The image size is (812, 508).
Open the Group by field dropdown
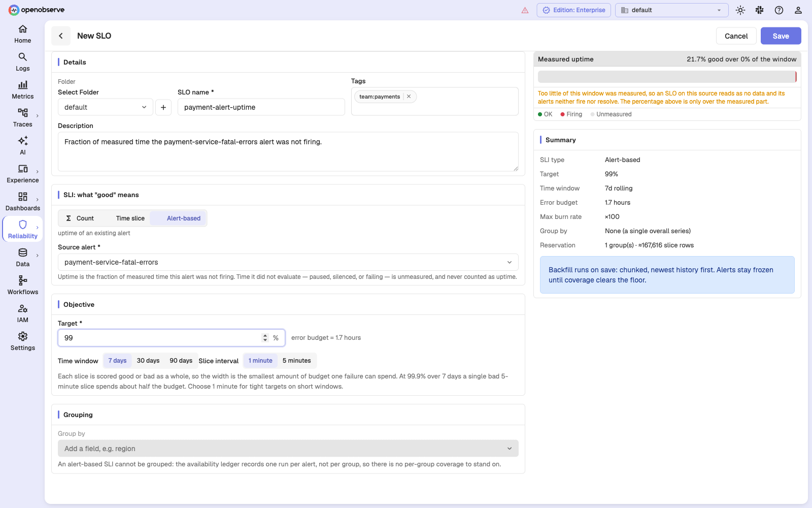(x=288, y=449)
